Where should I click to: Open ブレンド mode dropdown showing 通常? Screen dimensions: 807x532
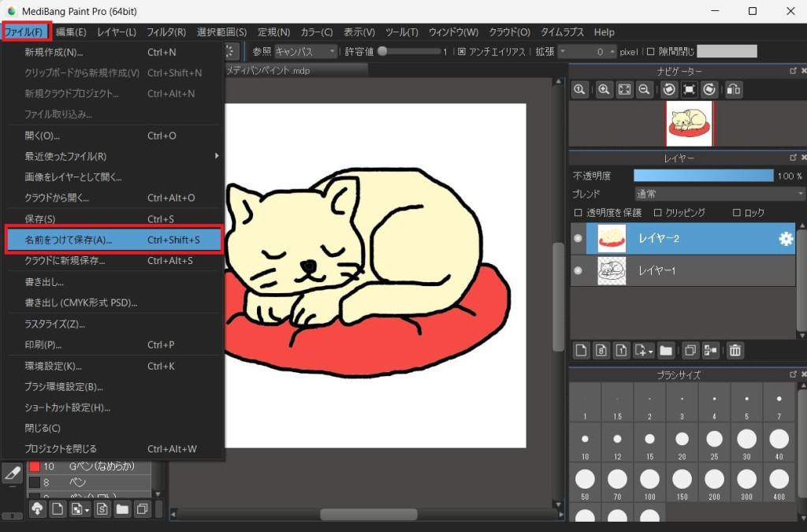[720, 194]
